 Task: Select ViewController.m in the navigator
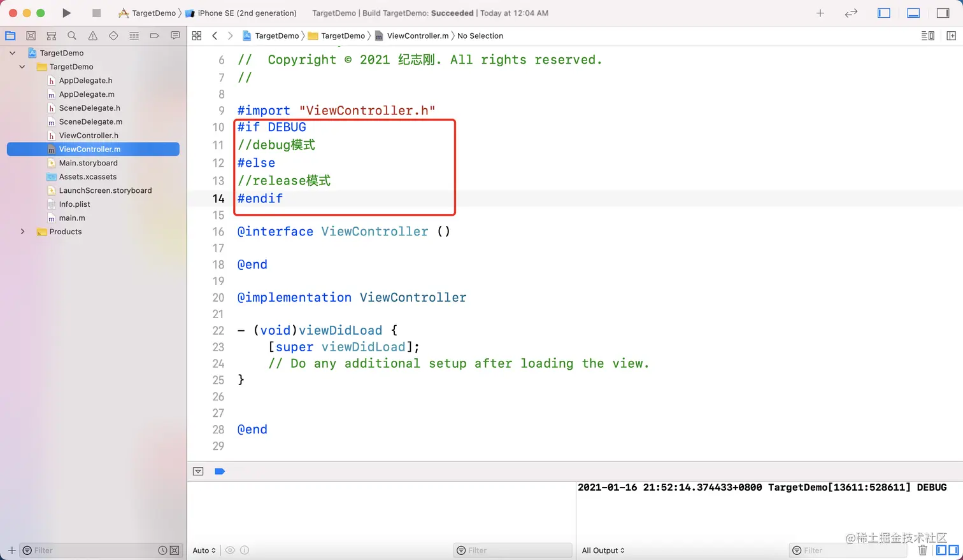(x=93, y=149)
